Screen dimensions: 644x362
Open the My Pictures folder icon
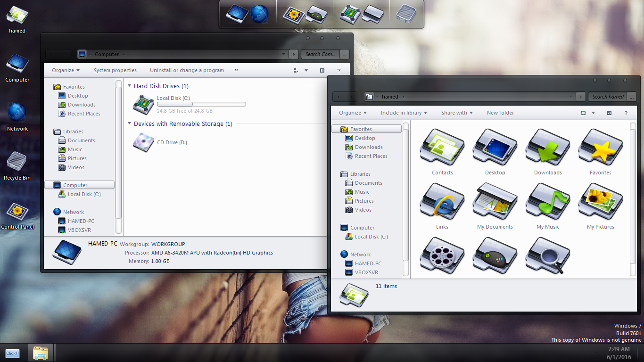click(601, 202)
